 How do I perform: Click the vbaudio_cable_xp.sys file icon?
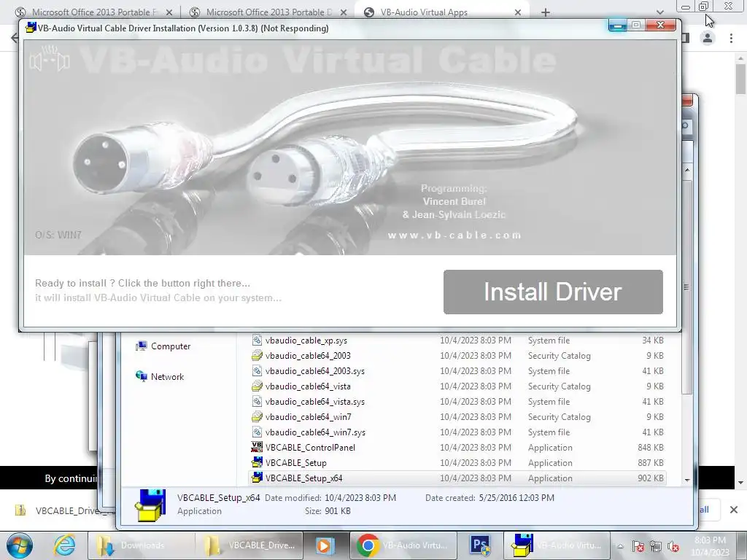click(x=257, y=341)
